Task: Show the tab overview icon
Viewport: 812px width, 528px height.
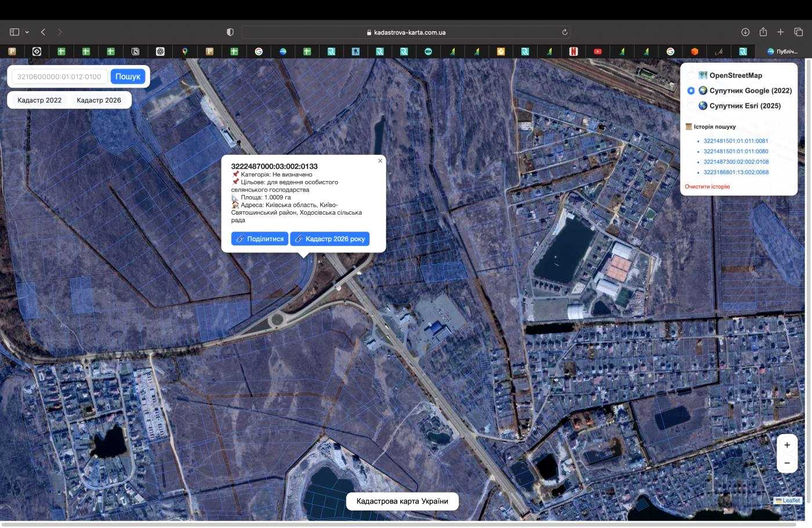Action: pos(799,32)
